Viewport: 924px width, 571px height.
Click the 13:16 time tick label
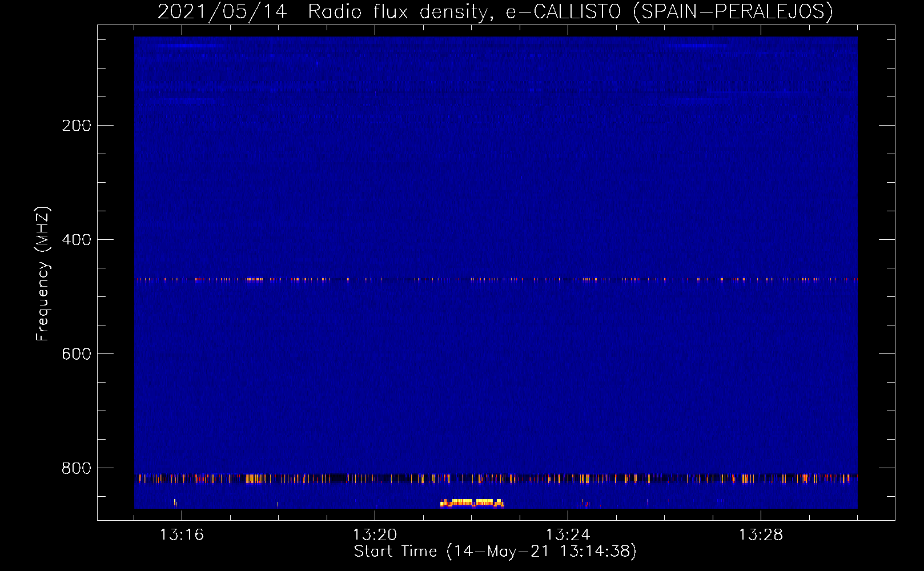182,534
